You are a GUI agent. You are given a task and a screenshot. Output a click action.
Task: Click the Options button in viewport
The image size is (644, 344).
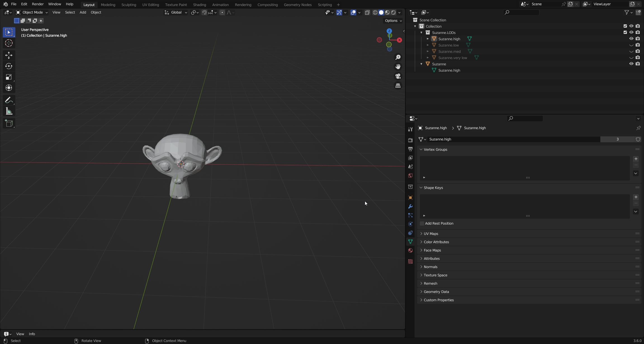coord(393,21)
